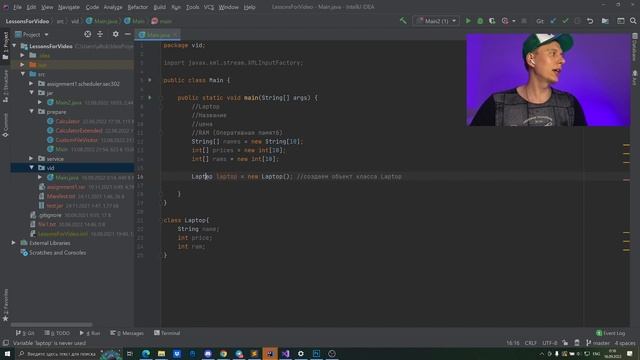
Task: Collapse the src folder
Action: point(23,74)
